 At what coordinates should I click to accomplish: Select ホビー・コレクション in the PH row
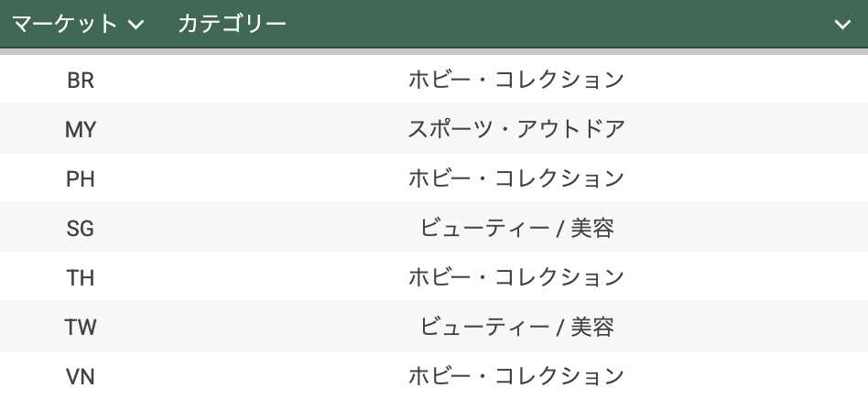[516, 179]
